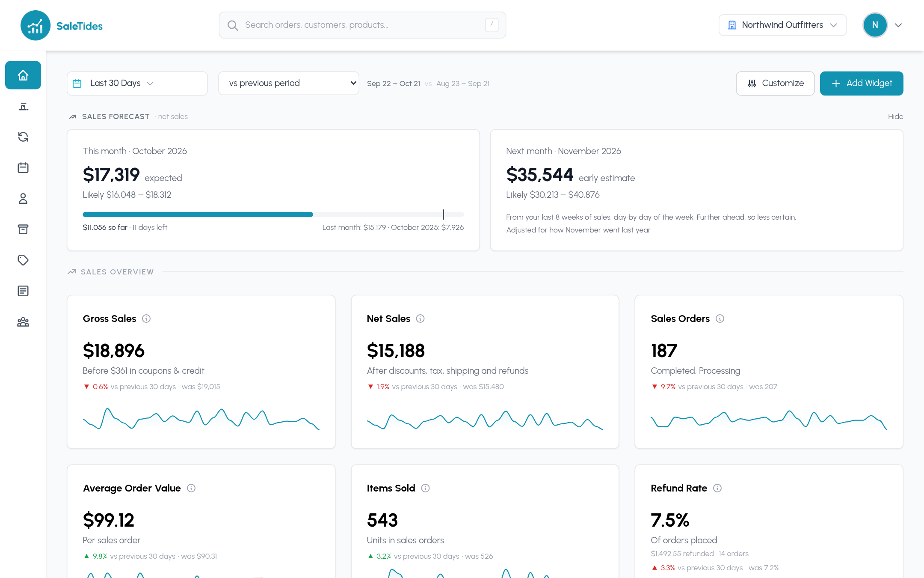The width and height of the screenshot is (924, 578).
Task: Click the October sales progress bar
Action: coord(273,215)
